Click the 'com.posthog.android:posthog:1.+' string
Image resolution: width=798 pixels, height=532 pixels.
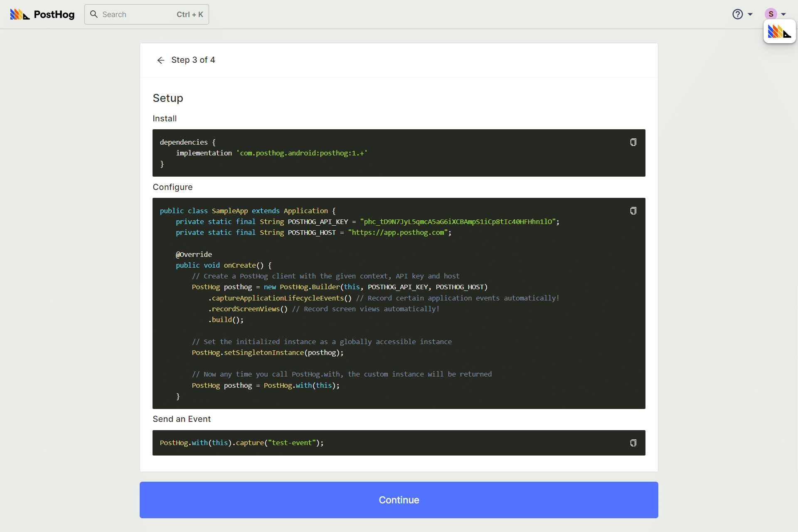pyautogui.click(x=302, y=153)
